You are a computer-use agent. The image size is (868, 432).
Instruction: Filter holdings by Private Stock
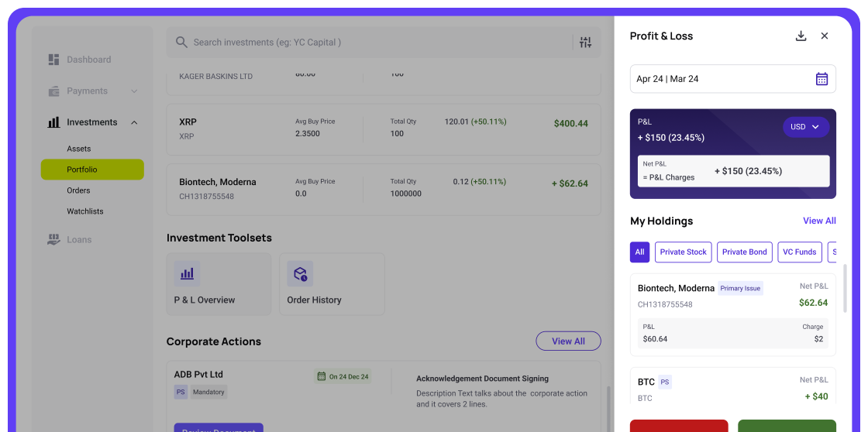pyautogui.click(x=683, y=252)
